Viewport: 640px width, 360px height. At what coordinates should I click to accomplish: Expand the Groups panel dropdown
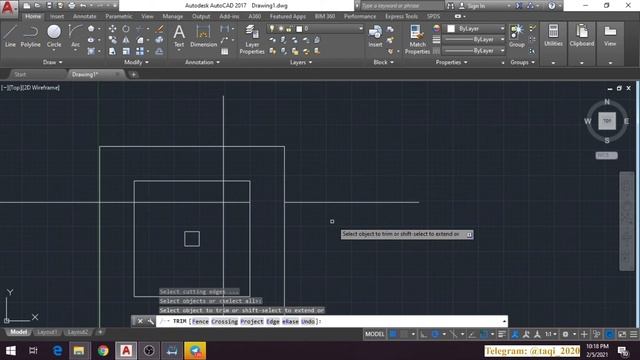click(x=522, y=62)
